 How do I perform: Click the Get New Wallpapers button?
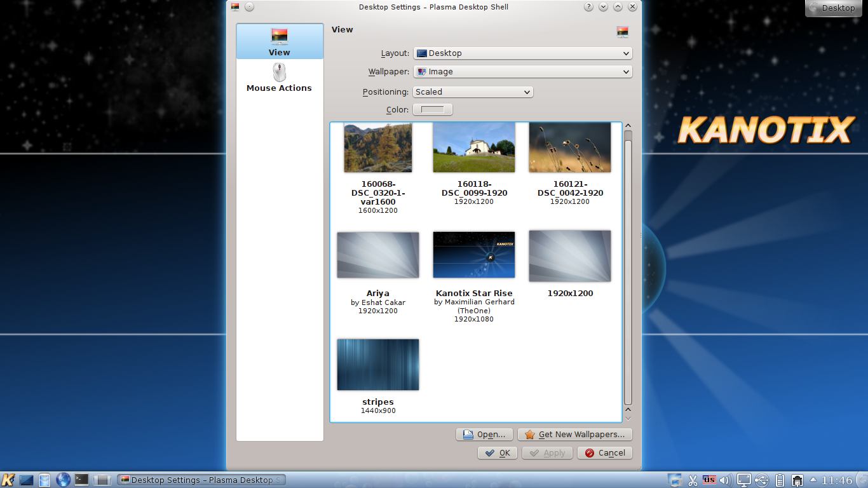(x=575, y=434)
